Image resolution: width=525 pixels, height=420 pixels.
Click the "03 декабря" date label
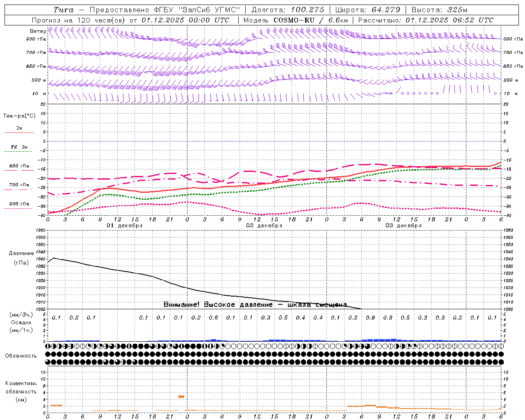404,226
